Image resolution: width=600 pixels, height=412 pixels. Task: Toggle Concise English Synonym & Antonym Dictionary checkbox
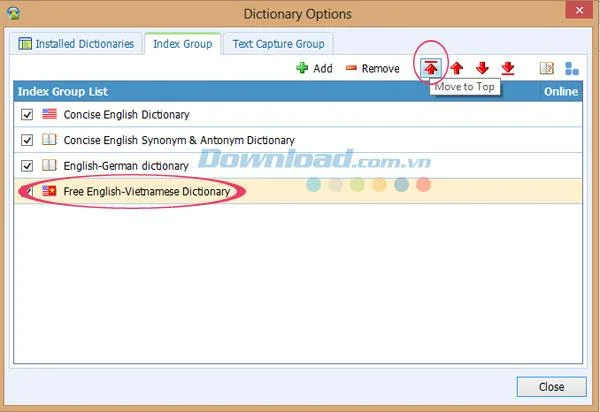[27, 140]
